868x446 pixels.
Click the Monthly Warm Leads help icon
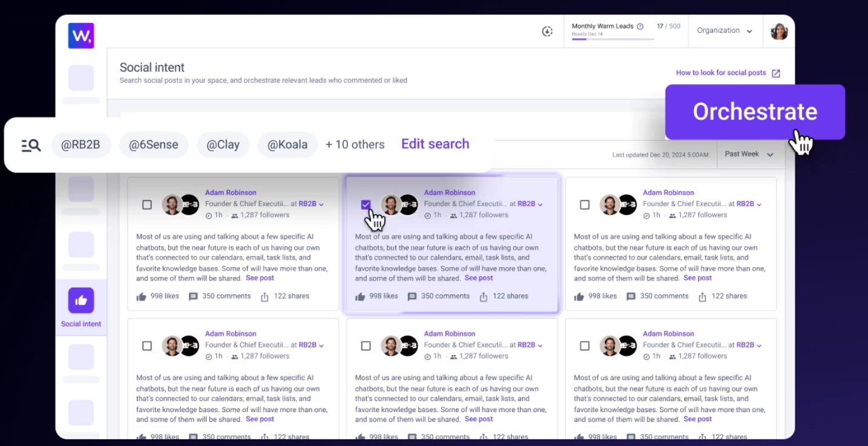coord(640,27)
